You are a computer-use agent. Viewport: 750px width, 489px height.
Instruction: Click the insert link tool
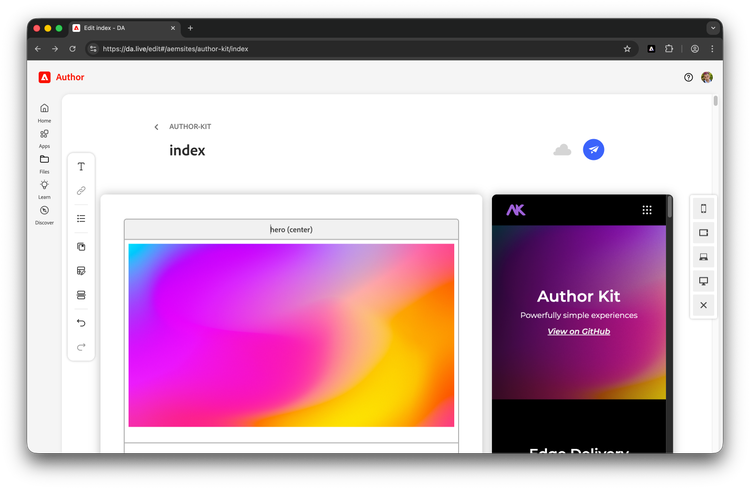[81, 190]
